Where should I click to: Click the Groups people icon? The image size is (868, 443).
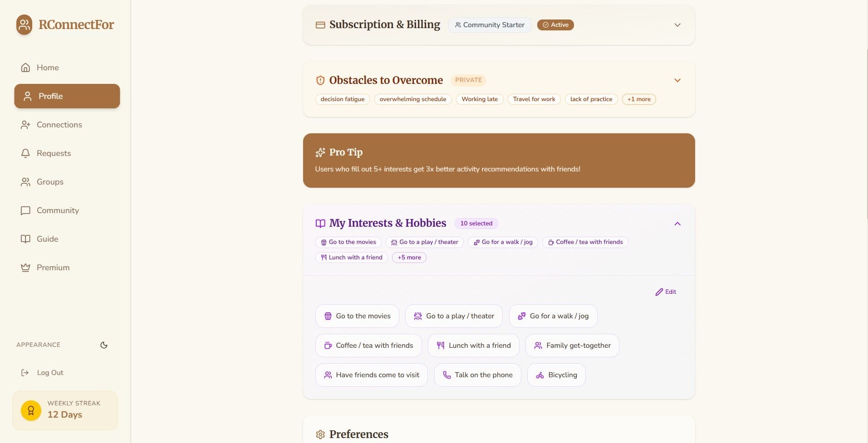(25, 182)
